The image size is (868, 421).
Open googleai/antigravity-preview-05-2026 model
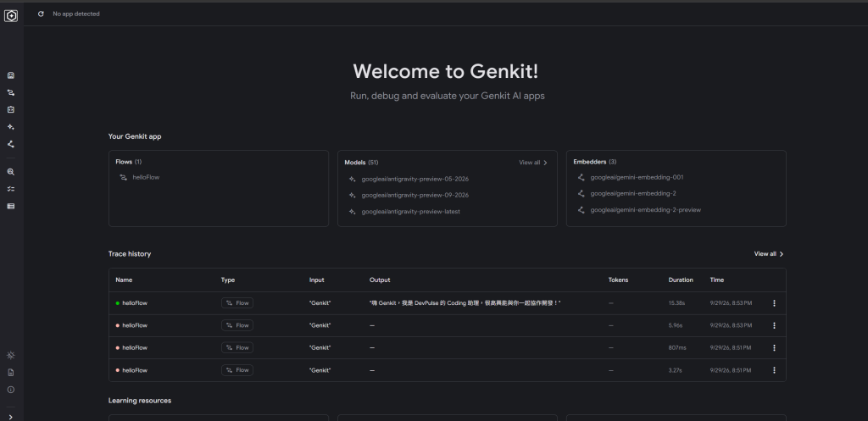(415, 180)
